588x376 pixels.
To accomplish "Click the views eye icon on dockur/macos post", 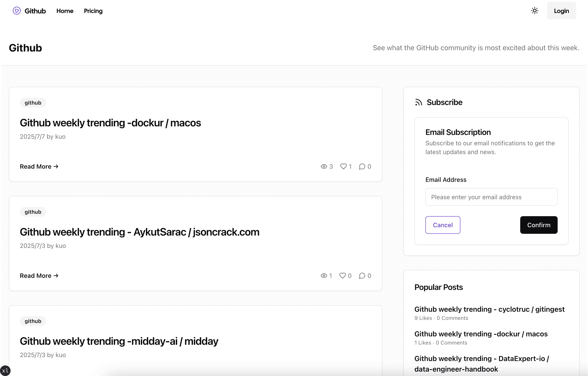I will 324,166.
